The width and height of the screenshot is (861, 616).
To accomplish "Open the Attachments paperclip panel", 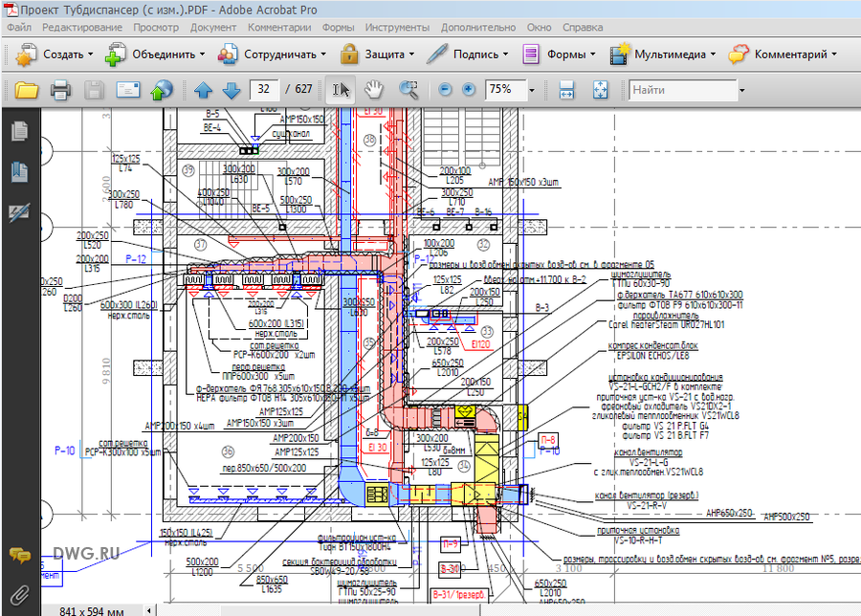I will (x=18, y=595).
